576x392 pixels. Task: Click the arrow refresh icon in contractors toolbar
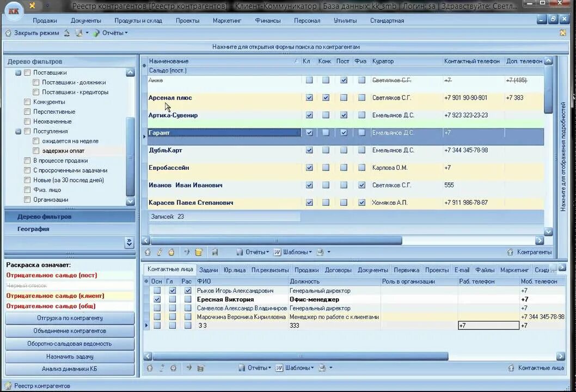[x=187, y=252]
